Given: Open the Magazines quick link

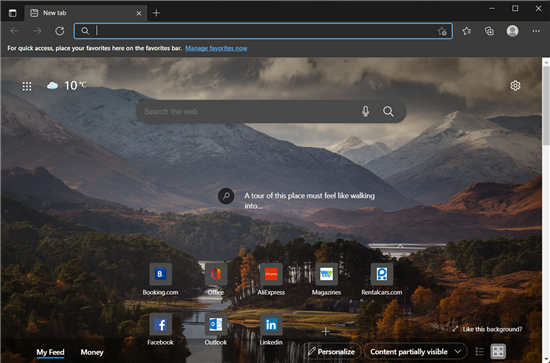Looking at the screenshot, I should [x=326, y=280].
